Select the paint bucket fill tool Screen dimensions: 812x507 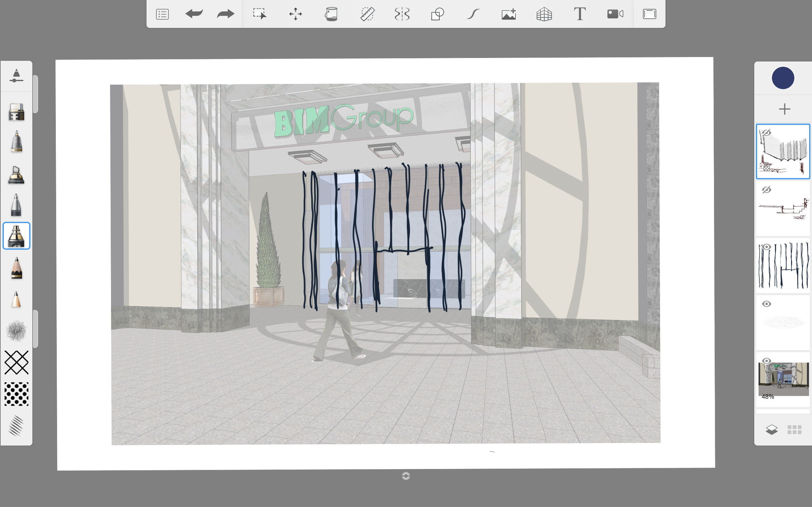point(331,14)
